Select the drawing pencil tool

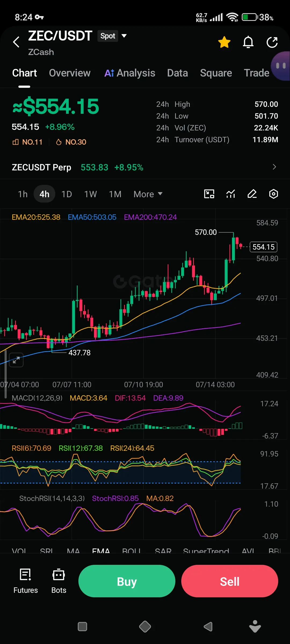[x=252, y=194]
